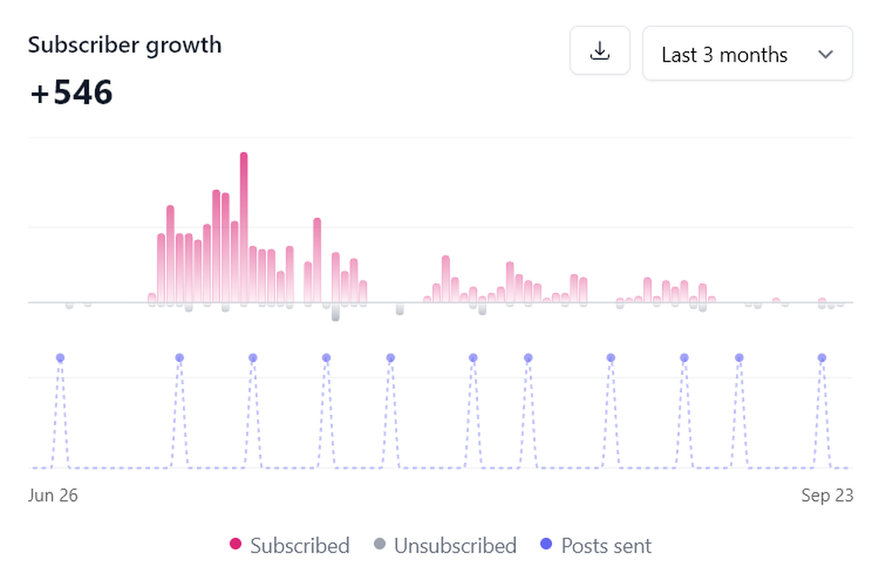Click the first Posts sent marker
The height and width of the screenshot is (588, 879).
[x=61, y=358]
